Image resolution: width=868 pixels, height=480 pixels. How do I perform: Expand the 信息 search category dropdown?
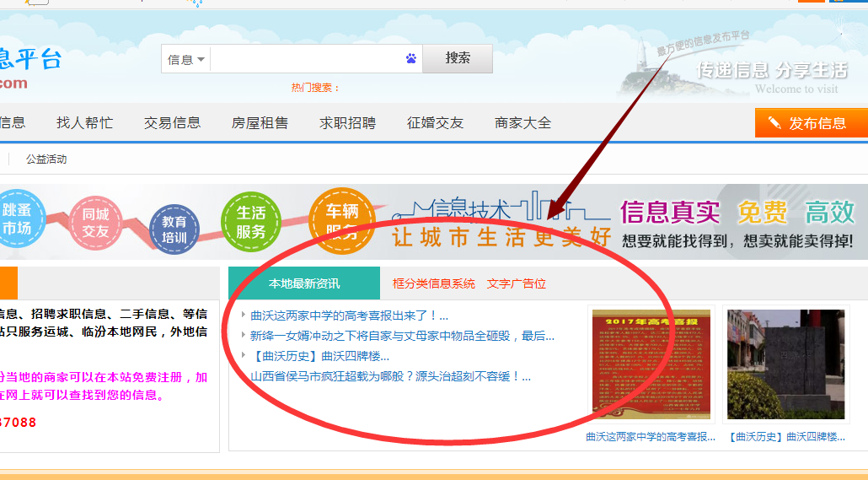coord(186,60)
